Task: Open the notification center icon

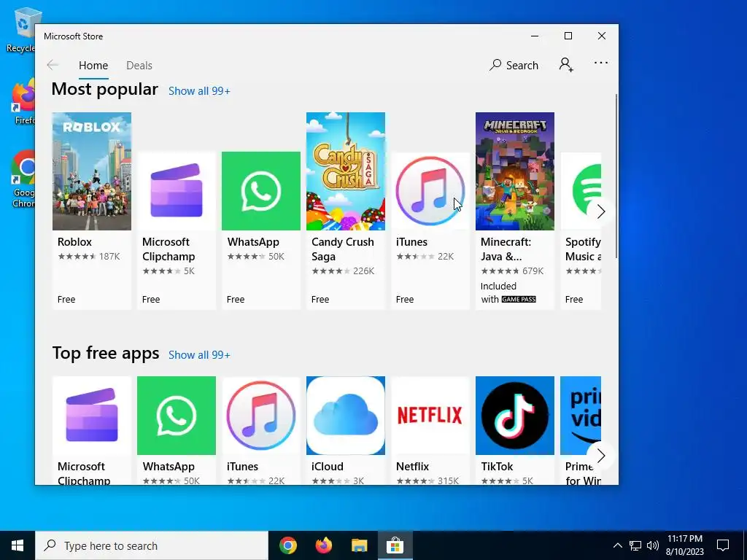Action: [723, 545]
